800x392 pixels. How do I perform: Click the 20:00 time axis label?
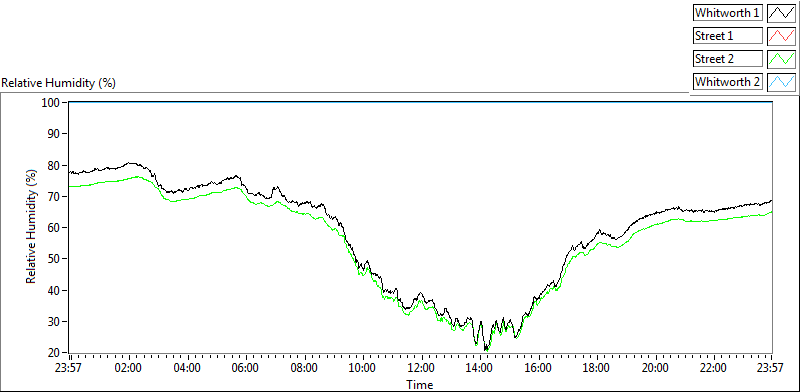tap(655, 368)
